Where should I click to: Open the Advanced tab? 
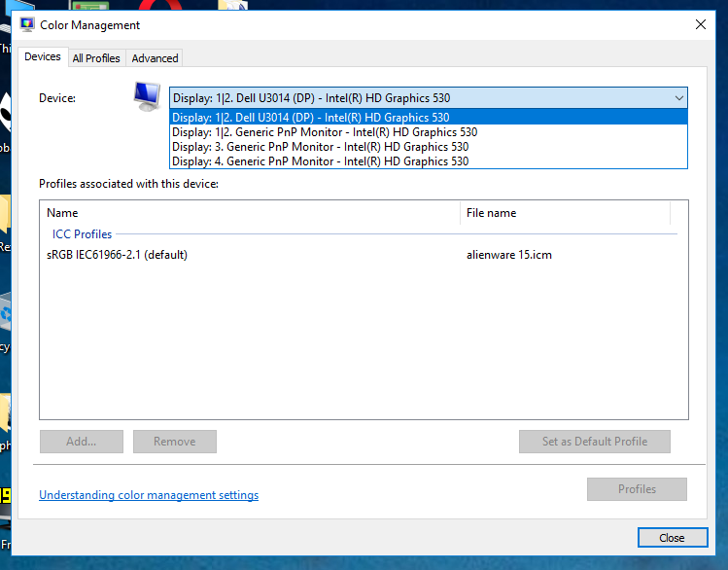(x=155, y=58)
